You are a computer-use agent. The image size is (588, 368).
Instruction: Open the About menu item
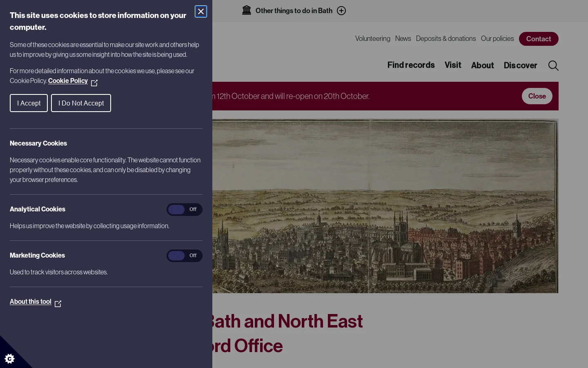(482, 65)
